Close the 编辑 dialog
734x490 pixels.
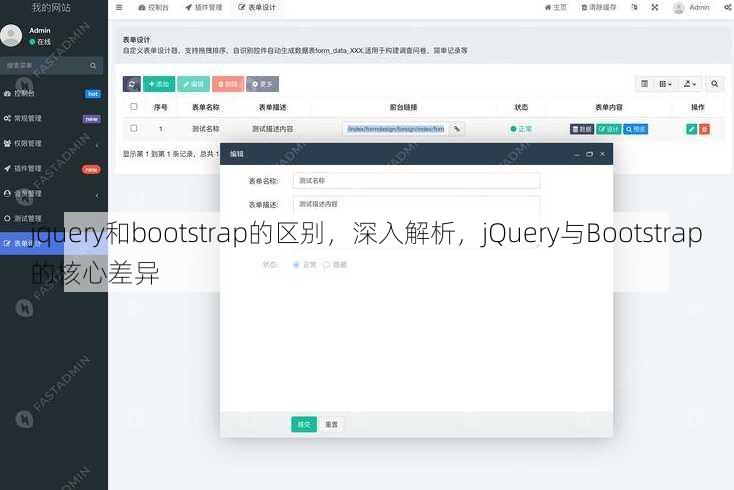(602, 154)
